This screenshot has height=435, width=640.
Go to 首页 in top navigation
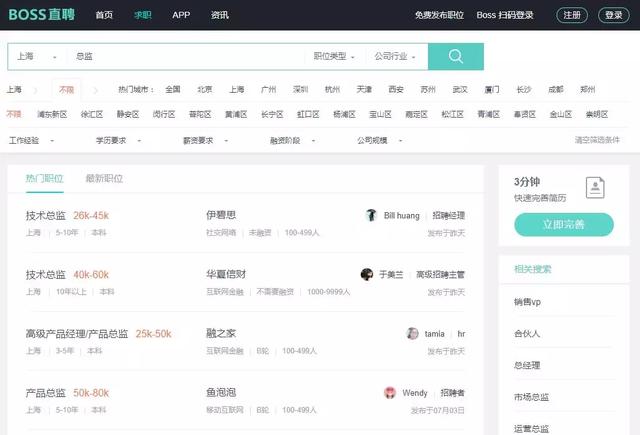(104, 15)
